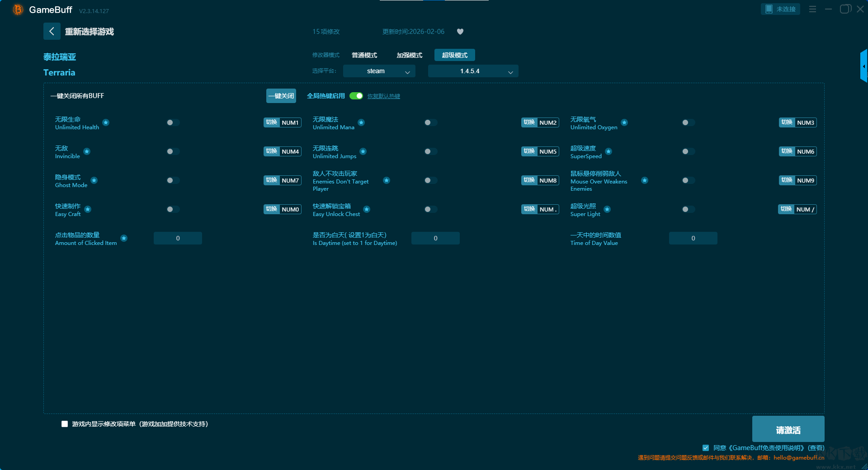Viewport: 868px width, 470px height.
Task: Click the restore default hotkeys link
Action: pos(383,96)
